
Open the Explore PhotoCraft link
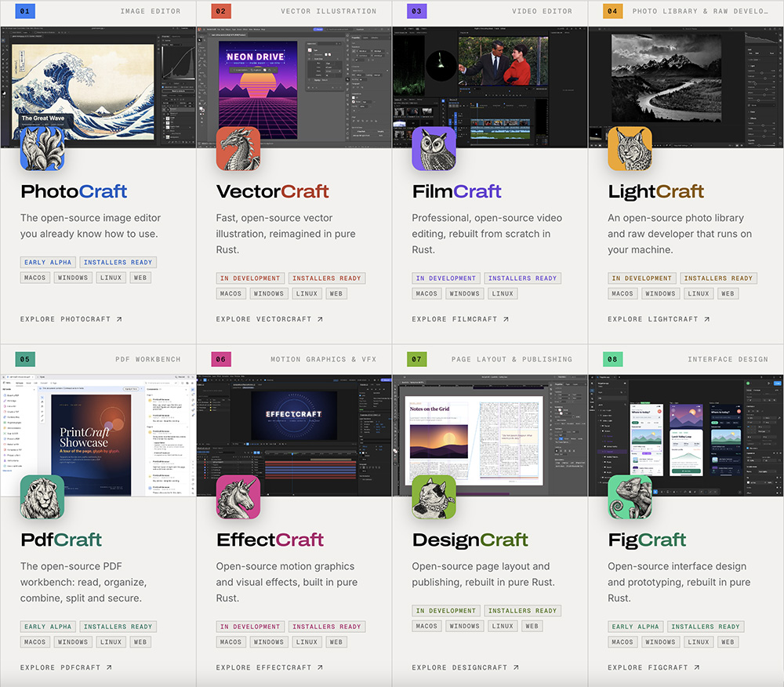click(x=71, y=319)
